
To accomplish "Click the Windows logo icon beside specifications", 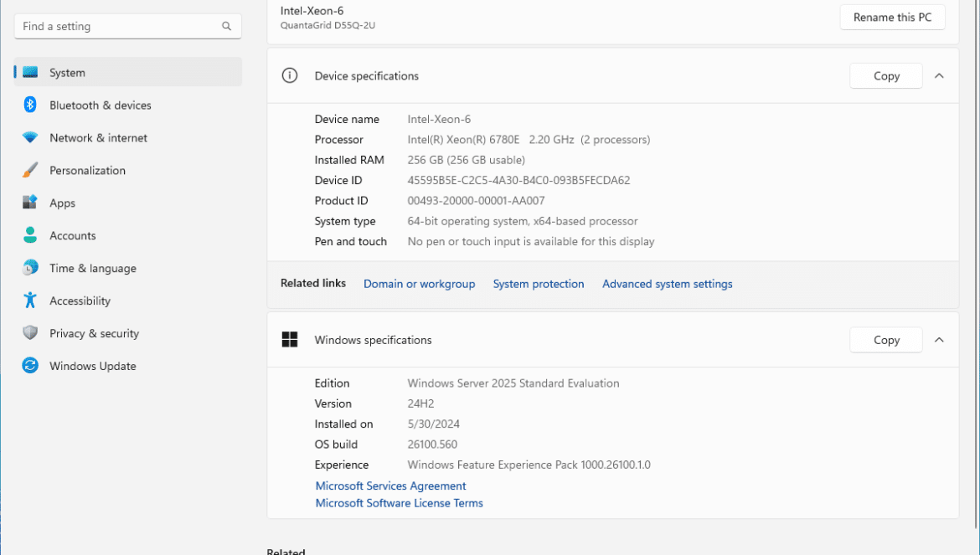I will pyautogui.click(x=289, y=340).
